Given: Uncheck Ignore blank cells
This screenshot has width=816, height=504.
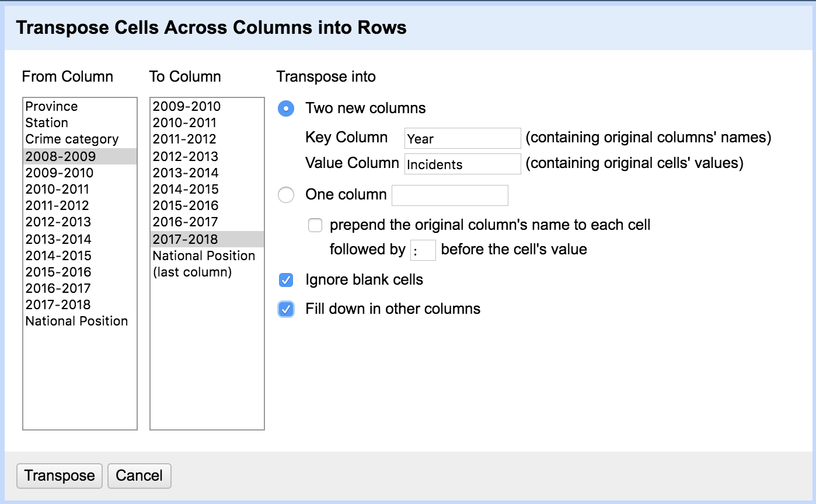Looking at the screenshot, I should tap(286, 280).
